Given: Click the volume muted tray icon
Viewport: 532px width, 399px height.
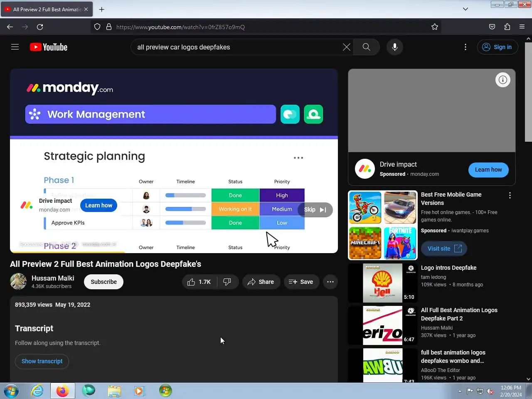Looking at the screenshot, I should pos(490,391).
